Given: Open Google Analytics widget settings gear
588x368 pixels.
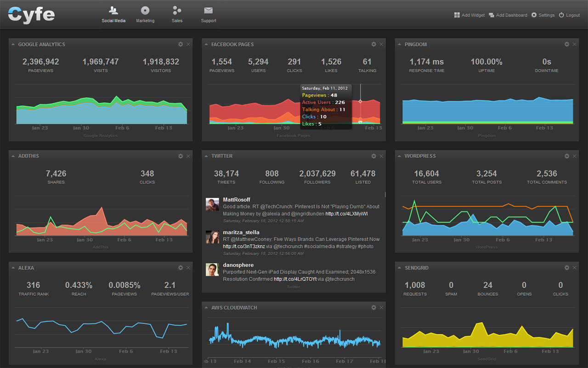Looking at the screenshot, I should (x=181, y=44).
